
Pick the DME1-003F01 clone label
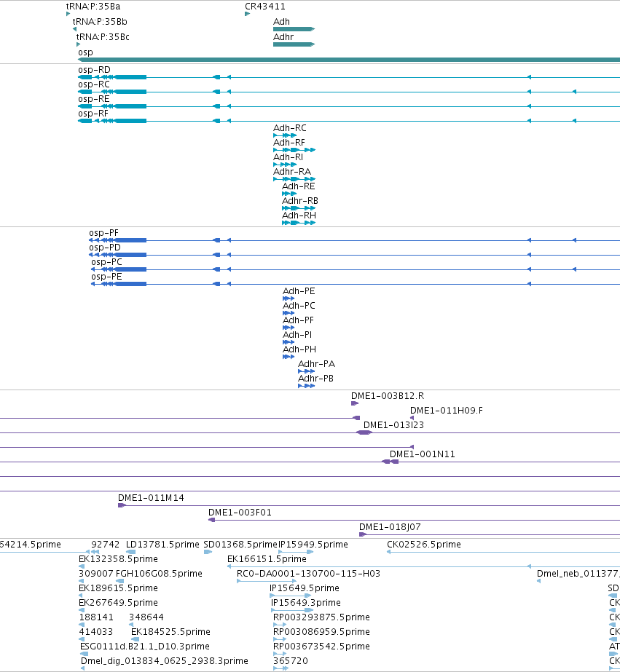point(240,513)
